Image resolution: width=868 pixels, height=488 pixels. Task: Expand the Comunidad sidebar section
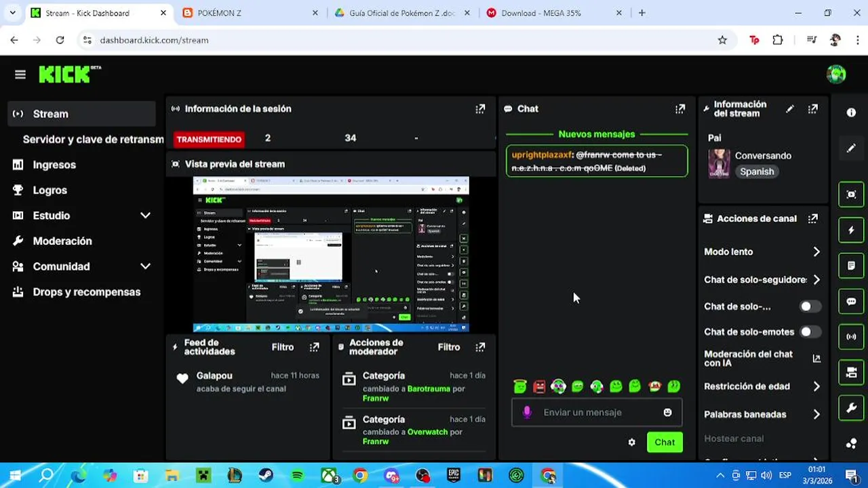click(145, 266)
